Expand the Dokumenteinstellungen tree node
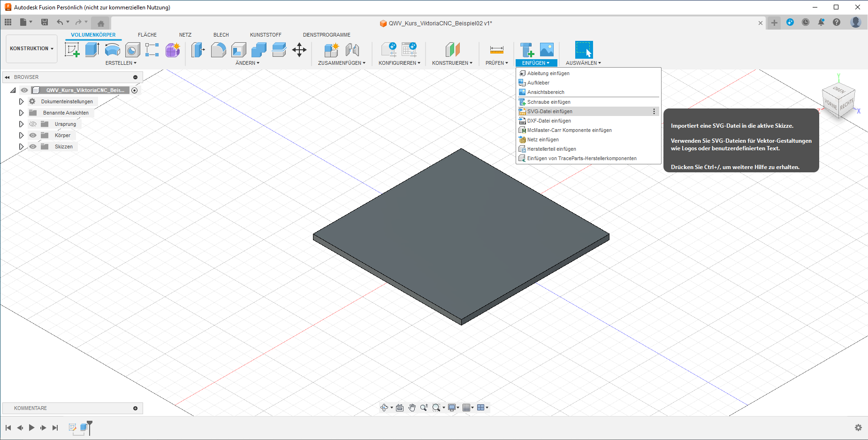Screen dimensions: 868x440 (21, 101)
